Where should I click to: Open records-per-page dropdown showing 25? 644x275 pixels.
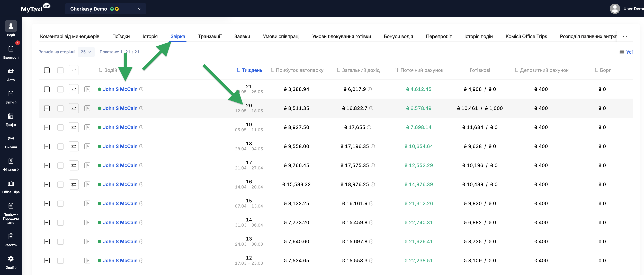click(86, 52)
